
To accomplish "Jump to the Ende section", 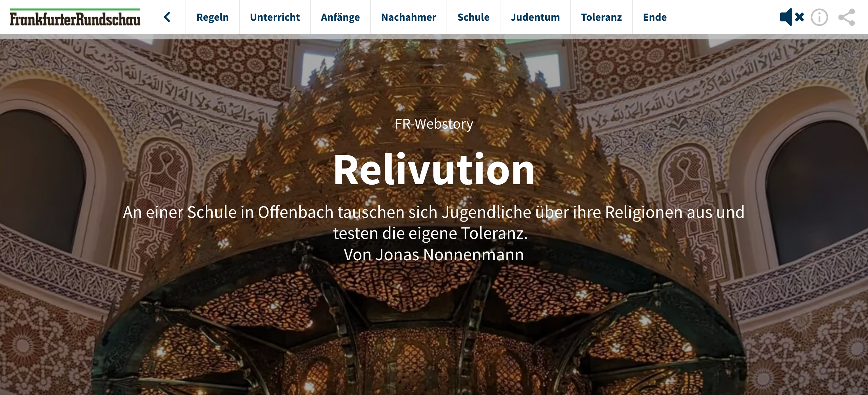I will pyautogui.click(x=655, y=17).
